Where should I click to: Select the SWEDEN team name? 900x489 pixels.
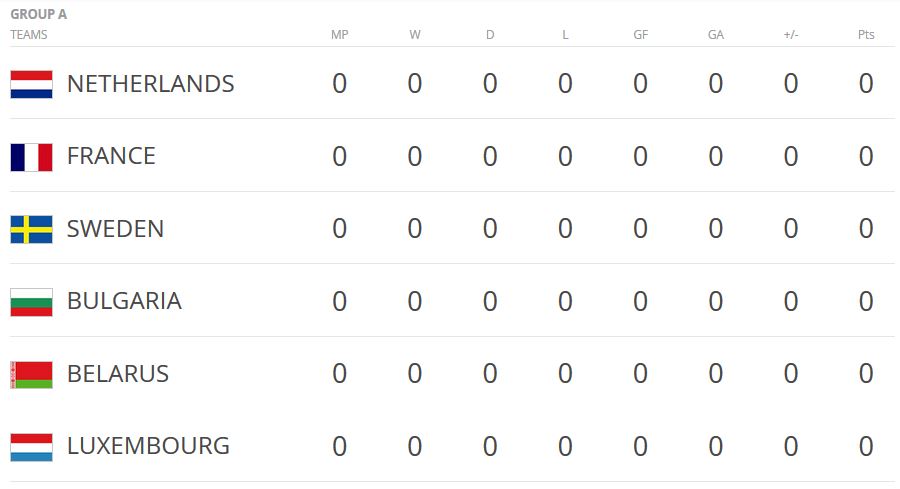tap(115, 229)
